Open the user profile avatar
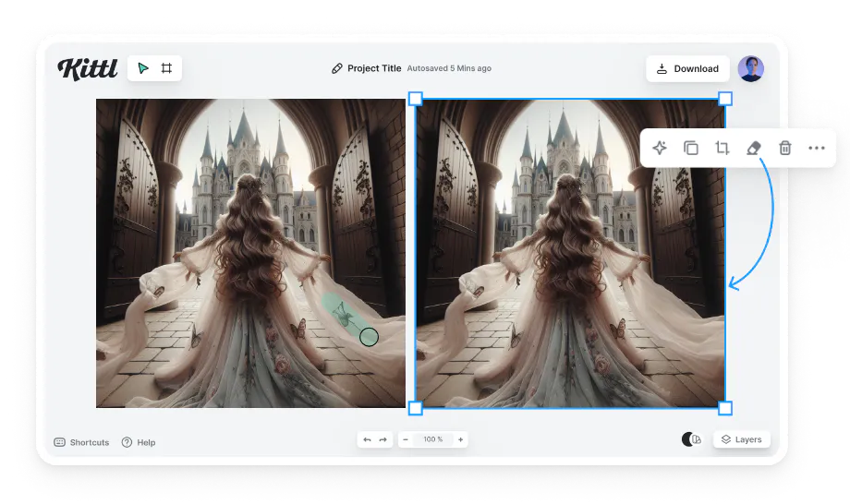The width and height of the screenshot is (850, 504). [x=751, y=68]
